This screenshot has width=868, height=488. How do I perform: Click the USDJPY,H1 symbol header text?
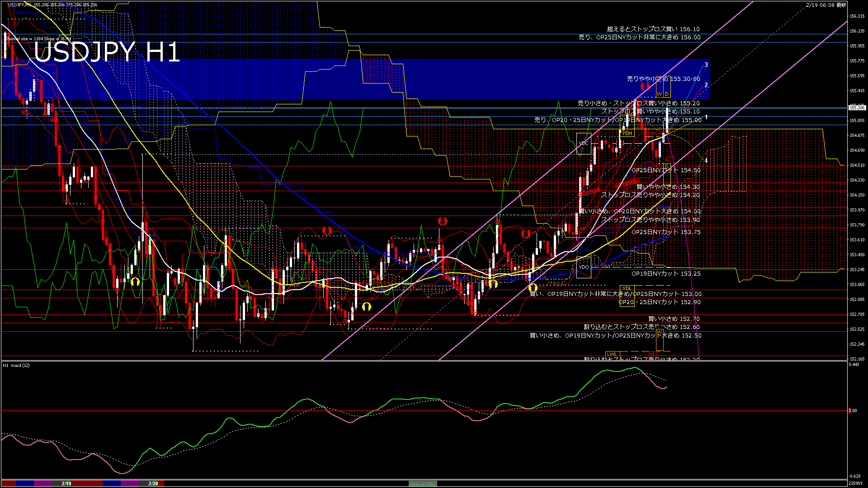coord(20,5)
